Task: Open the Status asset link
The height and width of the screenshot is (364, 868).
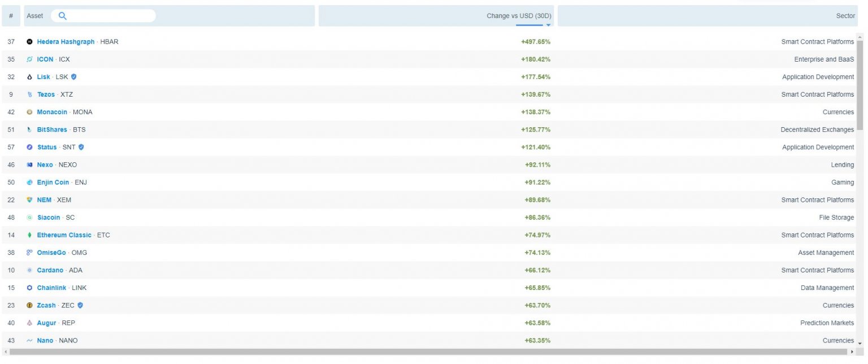Action: (x=47, y=147)
